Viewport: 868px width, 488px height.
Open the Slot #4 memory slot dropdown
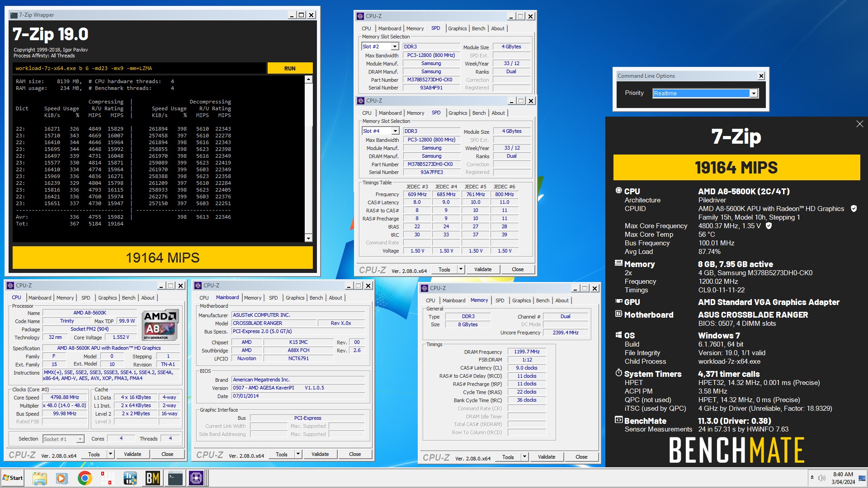click(395, 131)
